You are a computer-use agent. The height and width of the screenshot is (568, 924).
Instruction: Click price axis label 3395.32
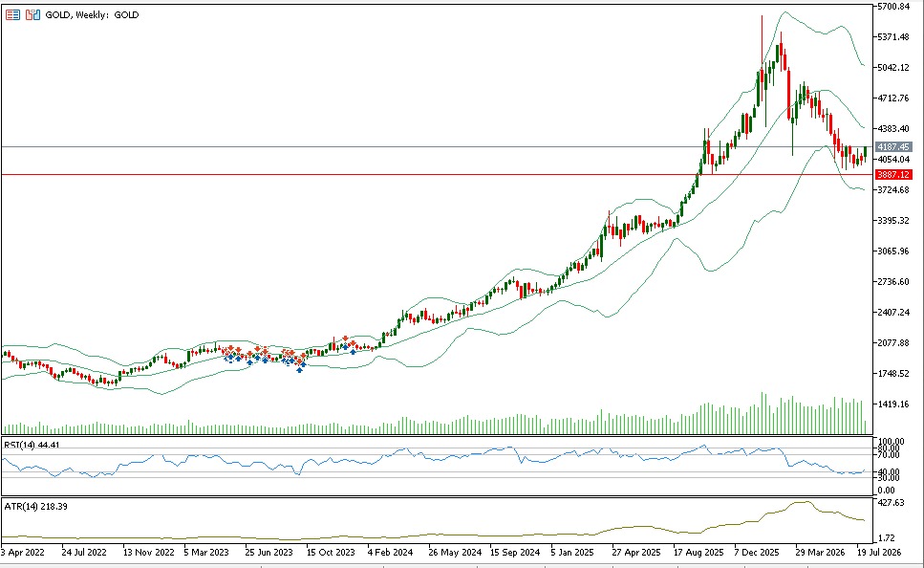[893, 221]
